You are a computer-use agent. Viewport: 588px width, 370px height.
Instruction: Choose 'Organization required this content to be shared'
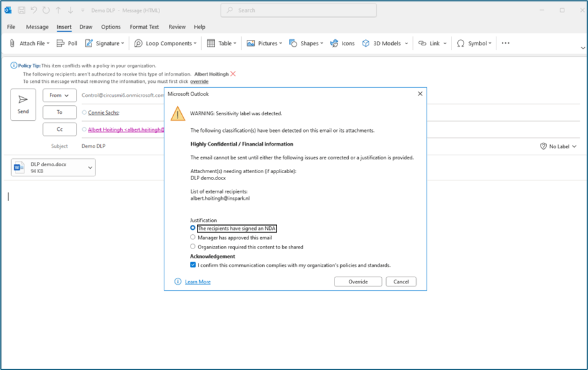click(x=193, y=247)
